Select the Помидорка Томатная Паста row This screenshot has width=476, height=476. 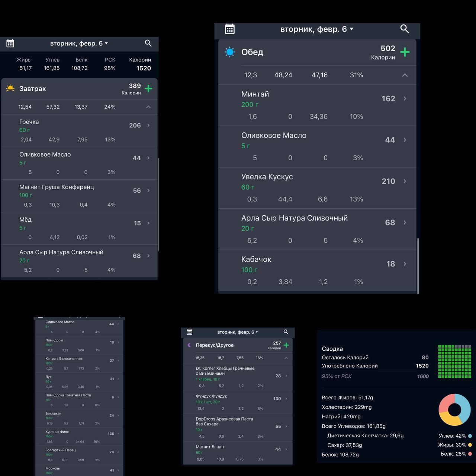pyautogui.click(x=79, y=400)
